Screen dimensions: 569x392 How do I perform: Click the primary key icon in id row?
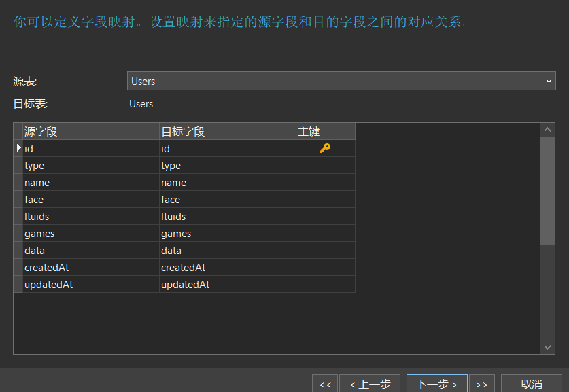pos(325,148)
